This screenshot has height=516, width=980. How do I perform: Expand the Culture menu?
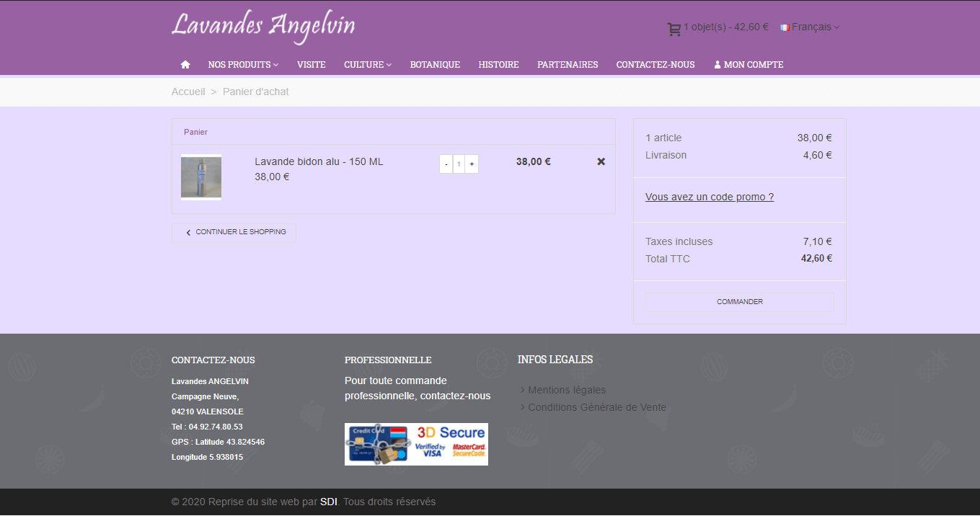point(368,64)
